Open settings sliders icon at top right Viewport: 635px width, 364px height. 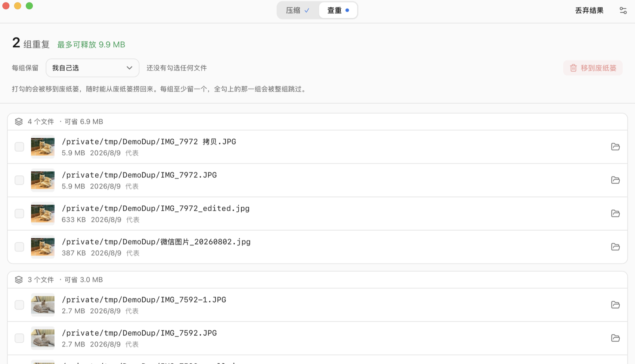623,10
